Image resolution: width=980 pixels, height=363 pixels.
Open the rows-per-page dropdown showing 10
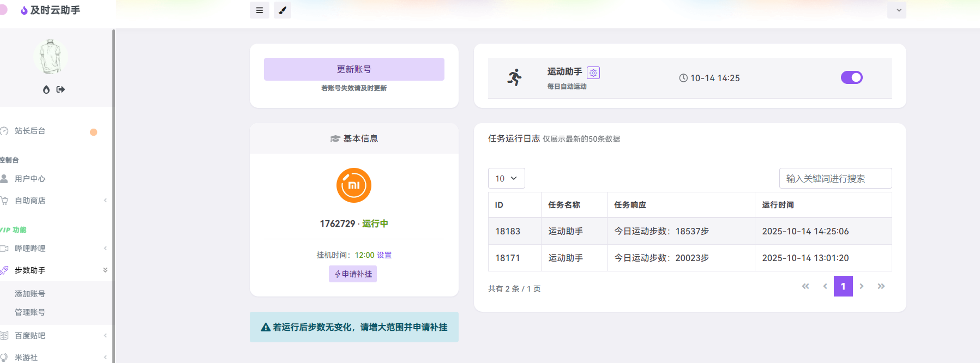(506, 178)
